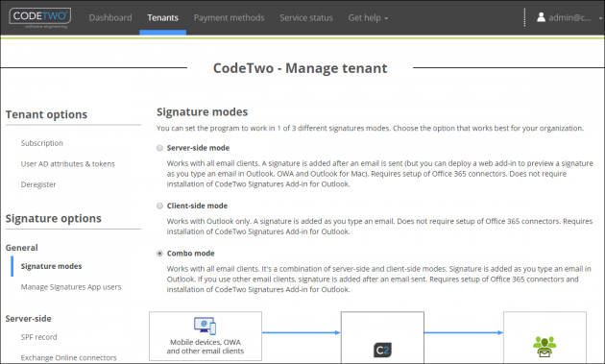
Task: Click the admin user profile icon
Action: coord(541,17)
